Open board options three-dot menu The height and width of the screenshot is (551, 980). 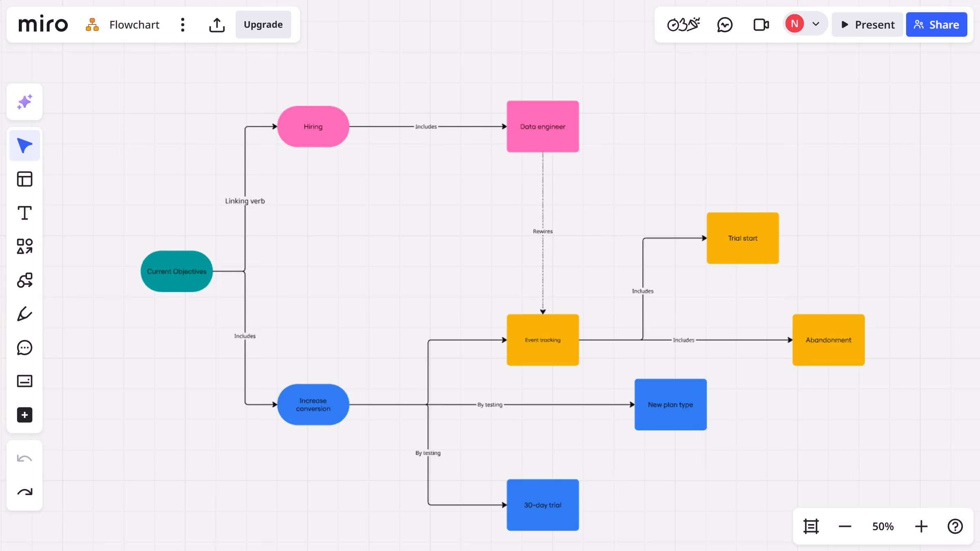tap(183, 24)
